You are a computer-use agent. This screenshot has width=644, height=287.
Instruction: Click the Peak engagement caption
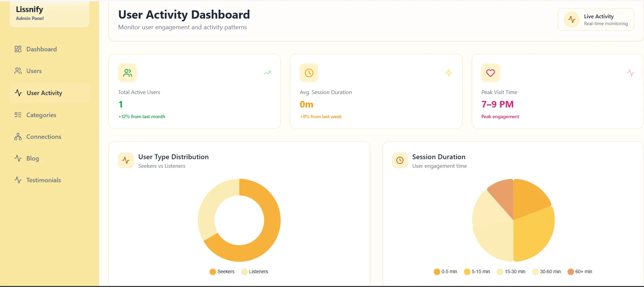[500, 116]
